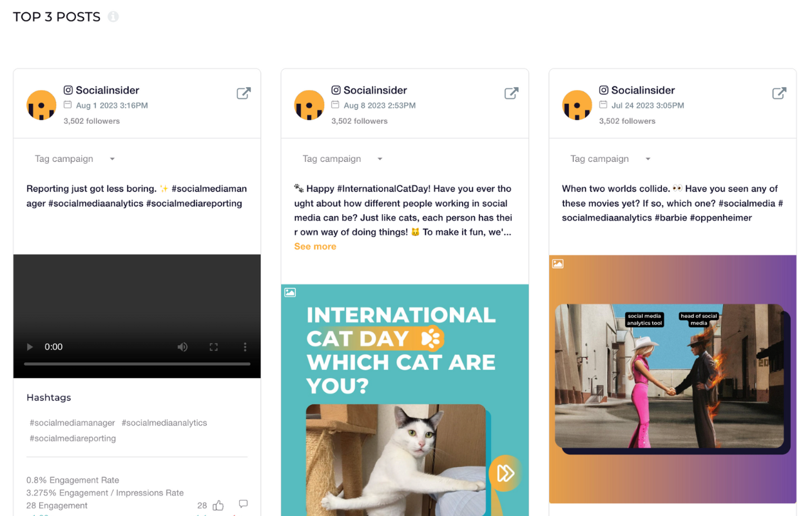
Task: Open Tag campaign dropdown on the Aug 1 post
Action: (x=74, y=159)
